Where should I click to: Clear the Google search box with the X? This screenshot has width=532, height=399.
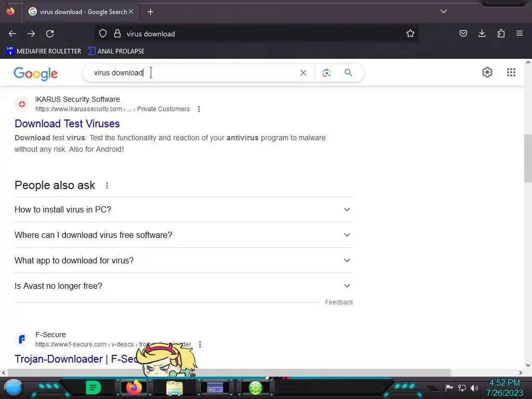pyautogui.click(x=303, y=73)
